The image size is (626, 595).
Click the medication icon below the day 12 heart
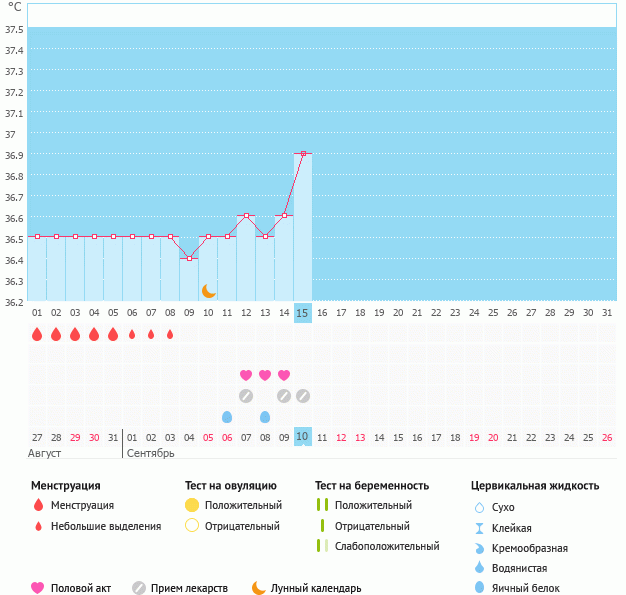(x=246, y=396)
